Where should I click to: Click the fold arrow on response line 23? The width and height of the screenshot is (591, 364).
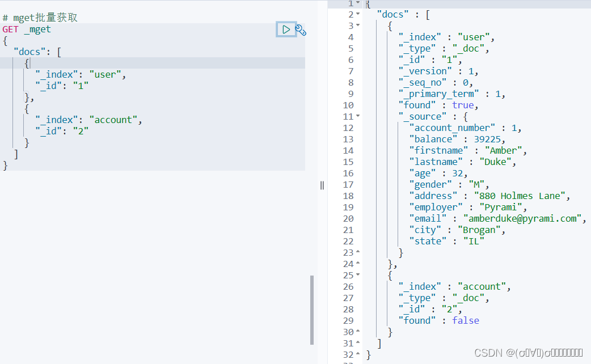[x=358, y=252]
